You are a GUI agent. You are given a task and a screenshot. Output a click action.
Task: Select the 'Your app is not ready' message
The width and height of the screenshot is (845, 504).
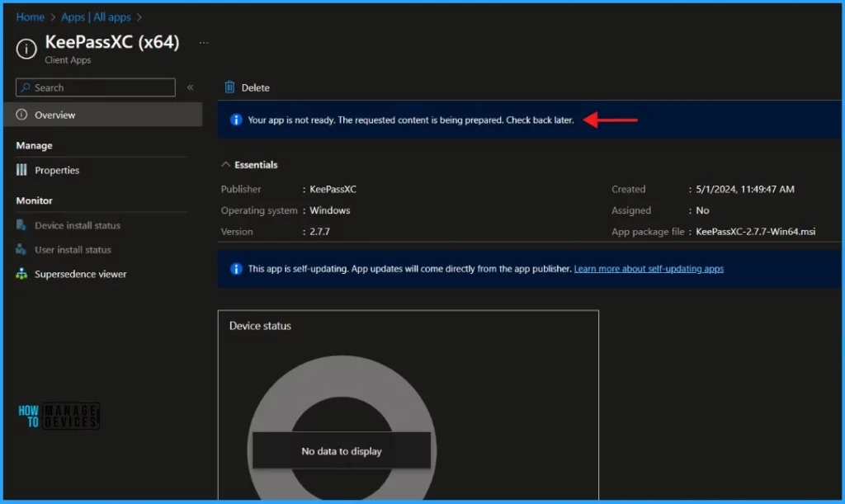pyautogui.click(x=411, y=120)
